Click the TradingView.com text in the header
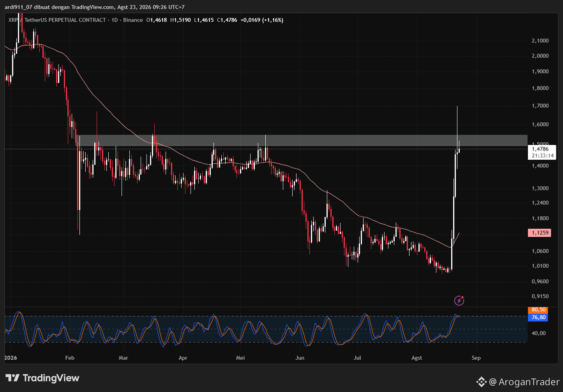Image resolution: width=563 pixels, height=392 pixels. [93, 7]
